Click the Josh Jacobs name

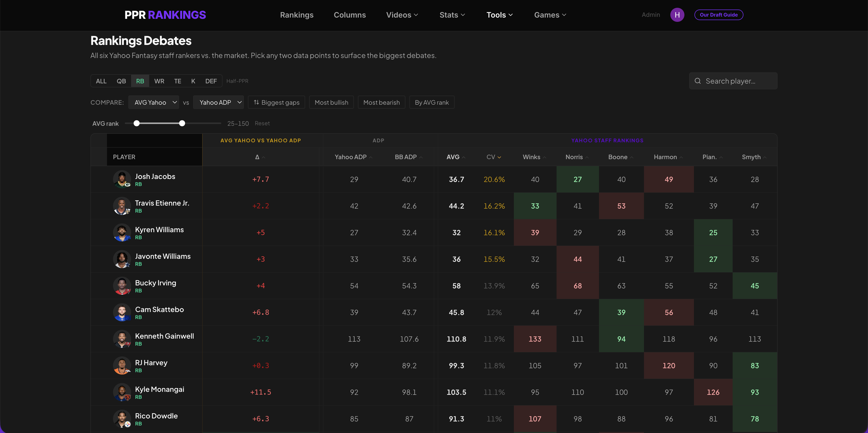click(x=155, y=176)
